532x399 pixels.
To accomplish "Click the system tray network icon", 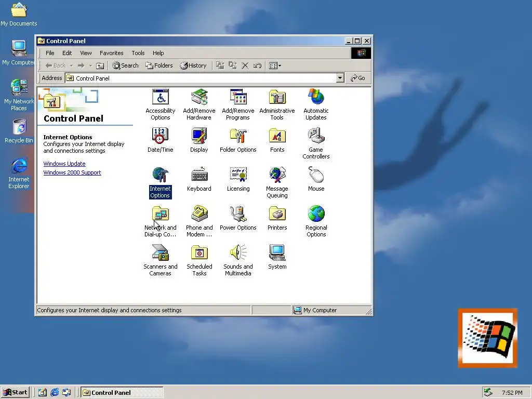I will pos(488,392).
